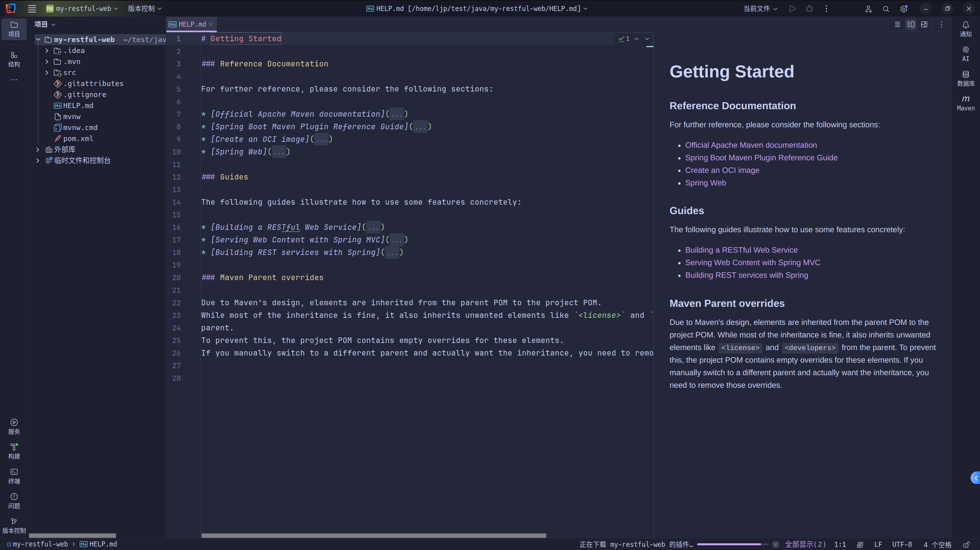This screenshot has height=550, width=980.
Task: Open the Database (数据库) panel
Action: click(x=965, y=78)
